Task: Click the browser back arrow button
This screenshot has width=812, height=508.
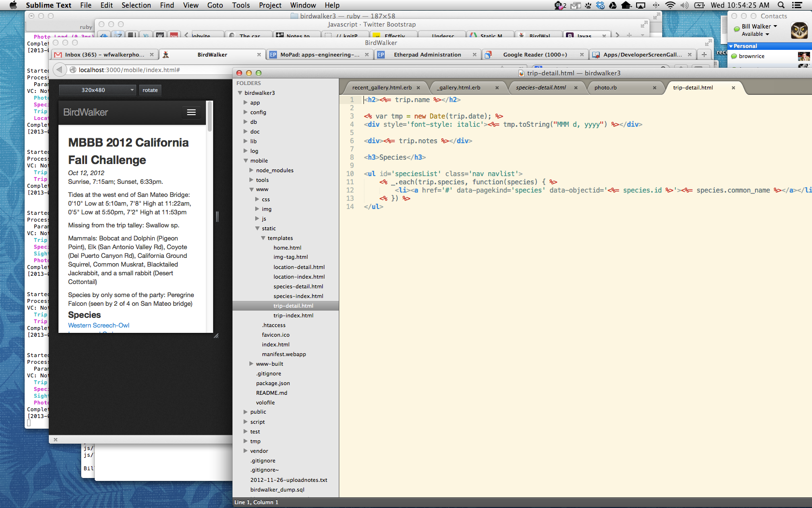Action: point(59,70)
